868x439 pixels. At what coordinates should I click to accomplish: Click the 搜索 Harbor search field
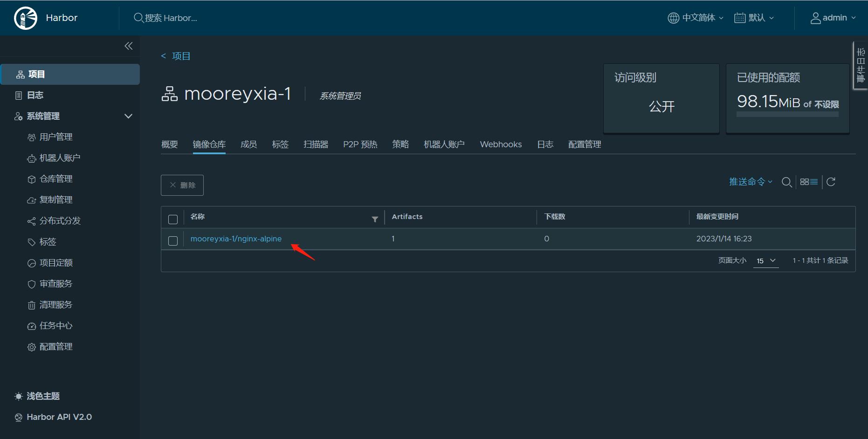pyautogui.click(x=171, y=18)
